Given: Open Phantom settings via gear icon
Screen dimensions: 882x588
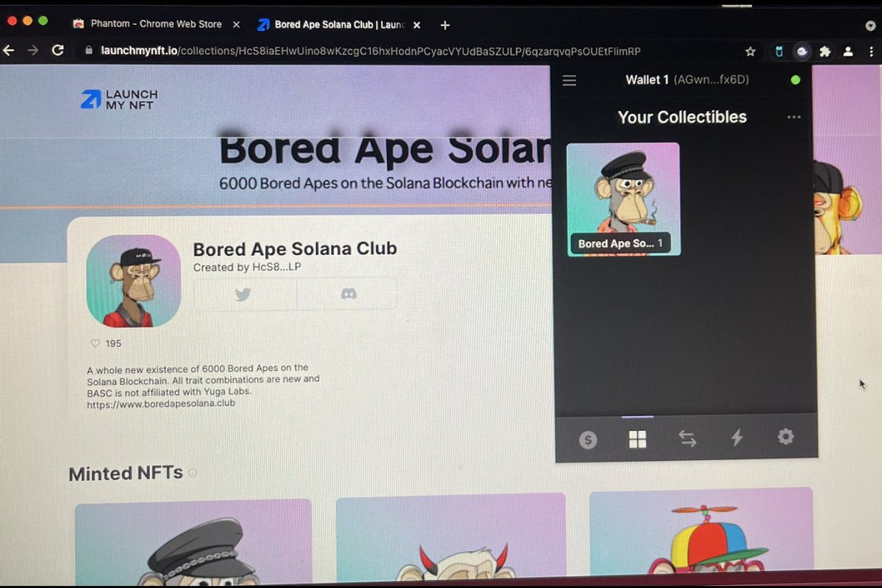Looking at the screenshot, I should point(786,438).
